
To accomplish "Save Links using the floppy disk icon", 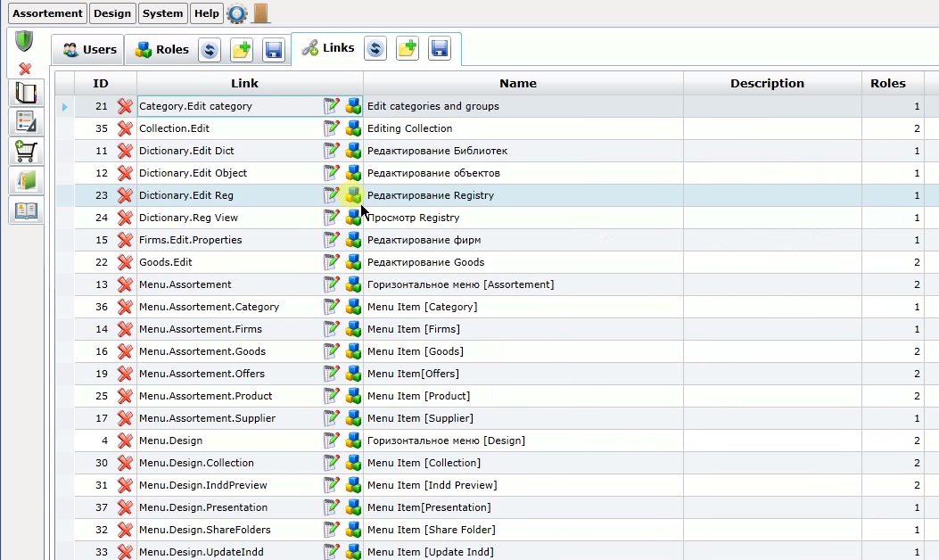I will (x=440, y=48).
